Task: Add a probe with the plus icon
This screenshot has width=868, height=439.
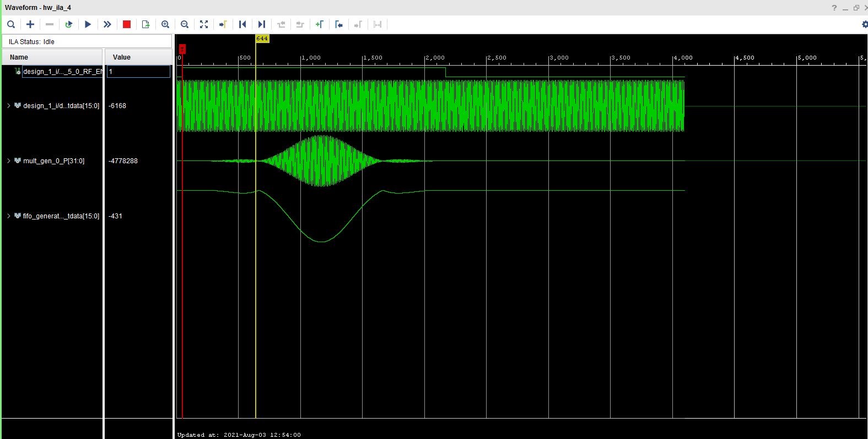Action: (x=30, y=24)
